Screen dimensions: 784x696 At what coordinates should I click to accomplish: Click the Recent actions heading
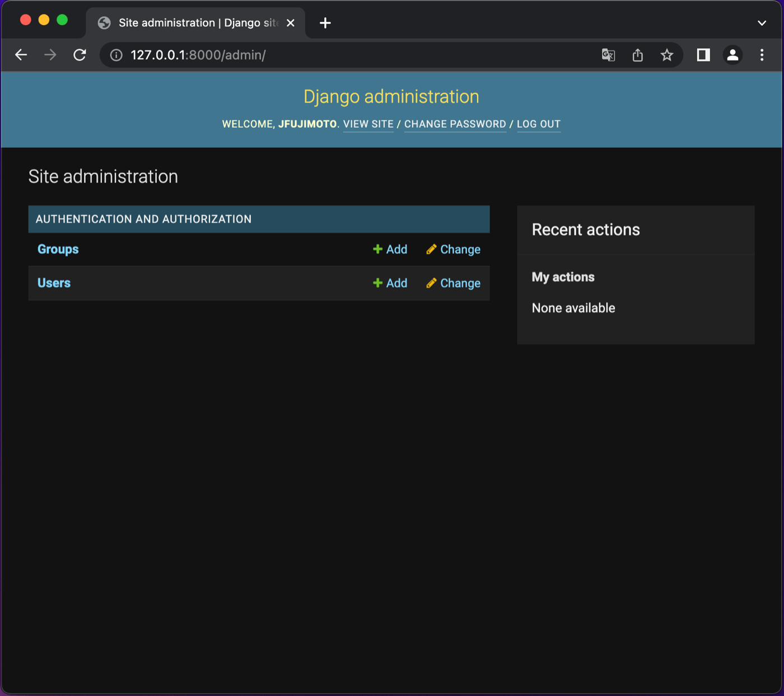point(586,230)
